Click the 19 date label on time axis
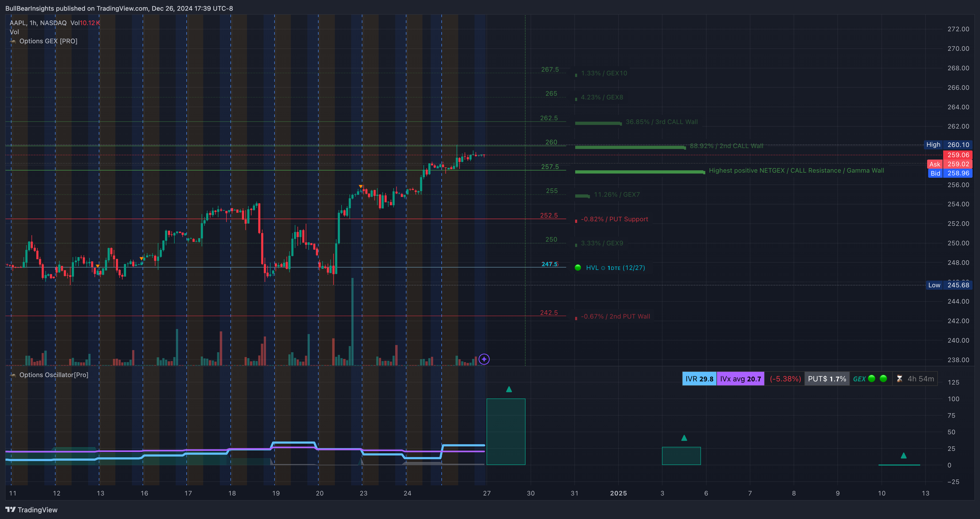Image resolution: width=980 pixels, height=519 pixels. (x=276, y=494)
